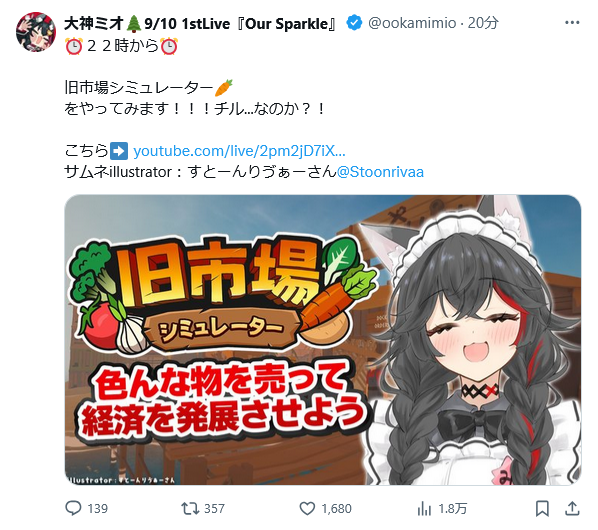
Task: Open the three-dot more options menu
Action: [x=572, y=23]
